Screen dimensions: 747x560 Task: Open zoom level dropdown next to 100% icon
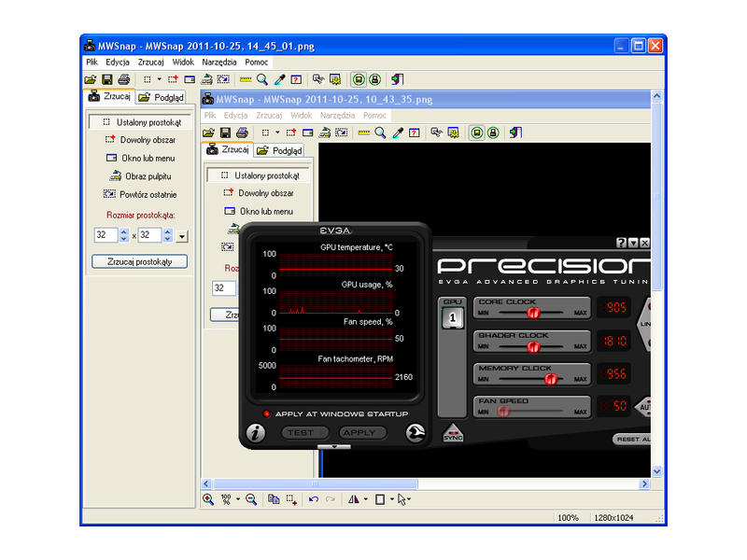[x=238, y=499]
